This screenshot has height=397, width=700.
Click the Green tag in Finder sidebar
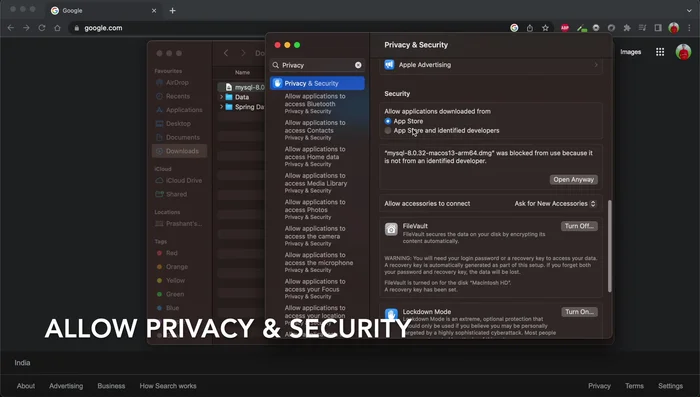[x=170, y=294]
